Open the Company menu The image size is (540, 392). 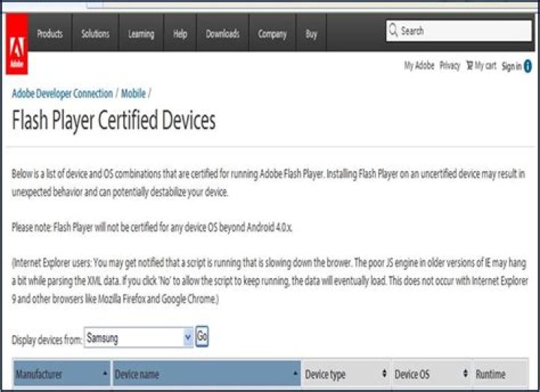coord(272,34)
